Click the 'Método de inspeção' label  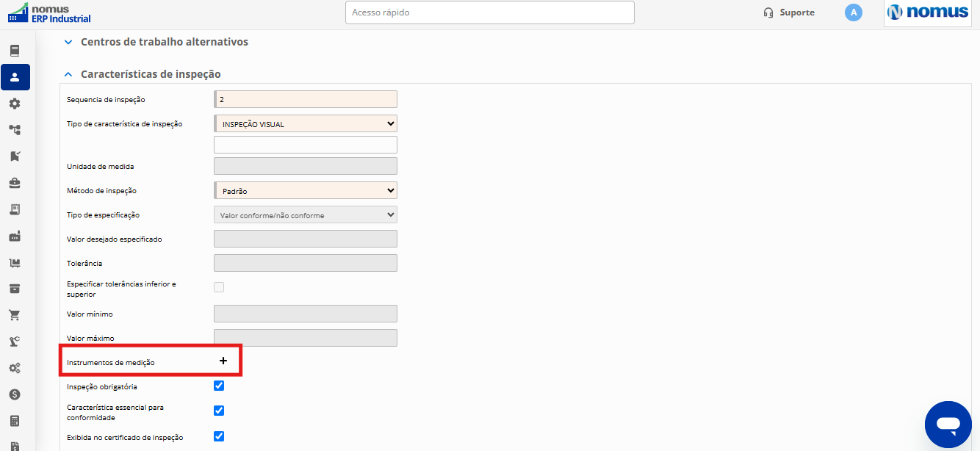pyautogui.click(x=101, y=190)
